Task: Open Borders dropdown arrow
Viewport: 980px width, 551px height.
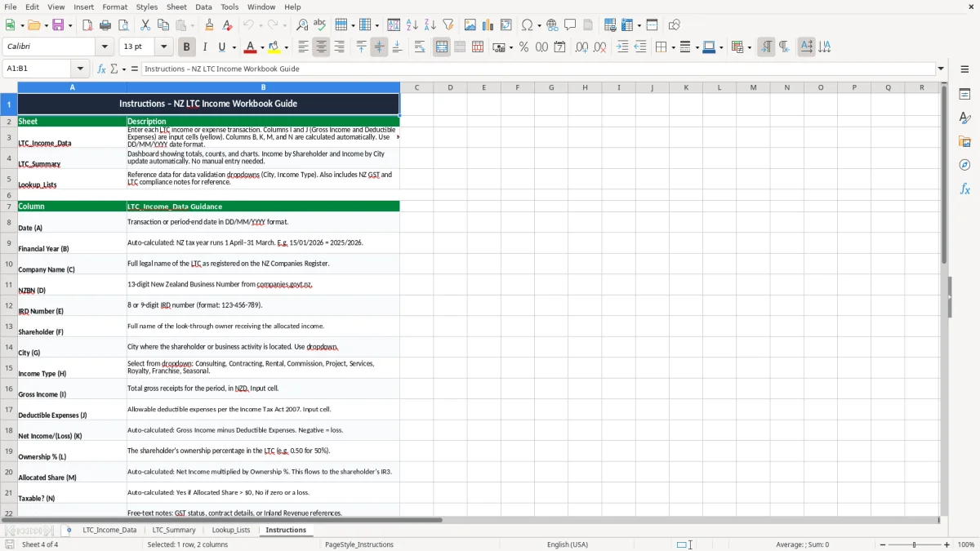Action: pos(672,47)
